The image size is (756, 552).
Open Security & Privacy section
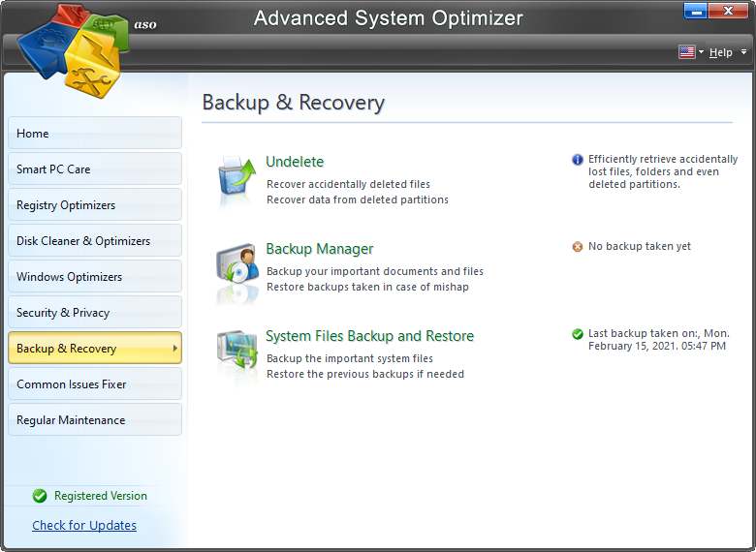95,312
